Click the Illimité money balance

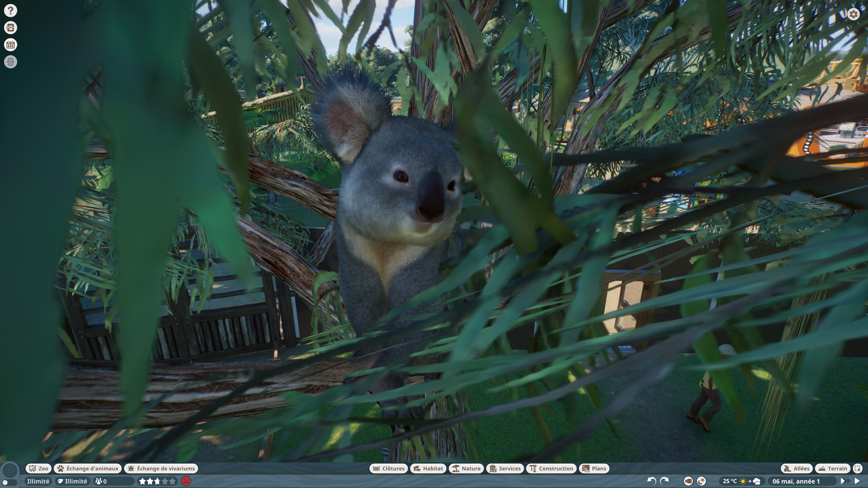38,481
